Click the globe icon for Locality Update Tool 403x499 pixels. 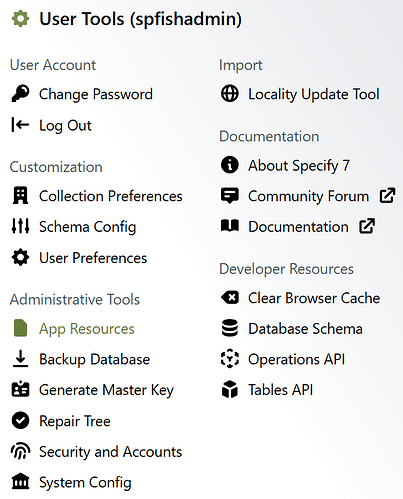[x=230, y=93]
